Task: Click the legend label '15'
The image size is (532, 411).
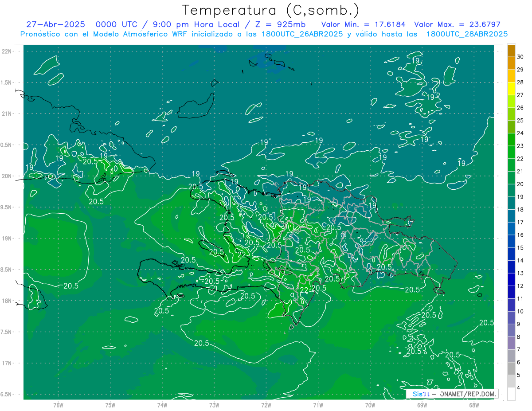Action: click(520, 247)
